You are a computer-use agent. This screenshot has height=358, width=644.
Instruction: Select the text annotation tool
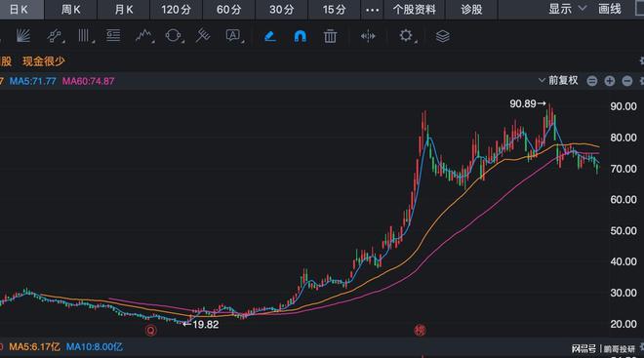(x=233, y=36)
